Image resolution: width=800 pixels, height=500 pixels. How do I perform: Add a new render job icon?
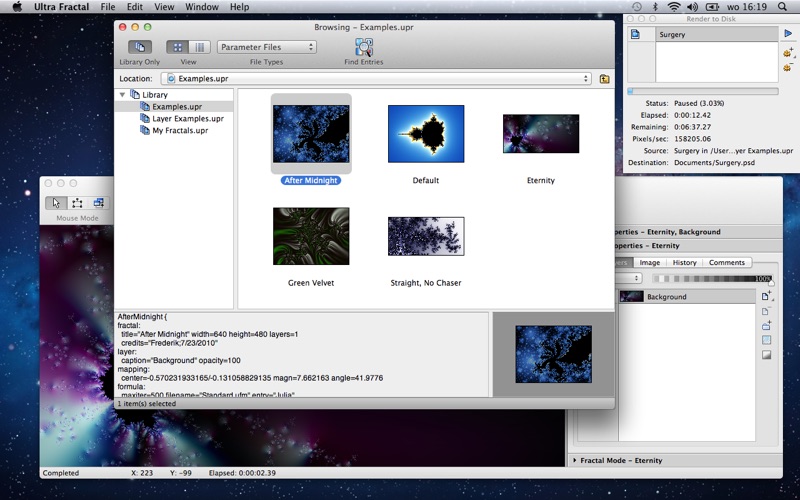coord(788,52)
